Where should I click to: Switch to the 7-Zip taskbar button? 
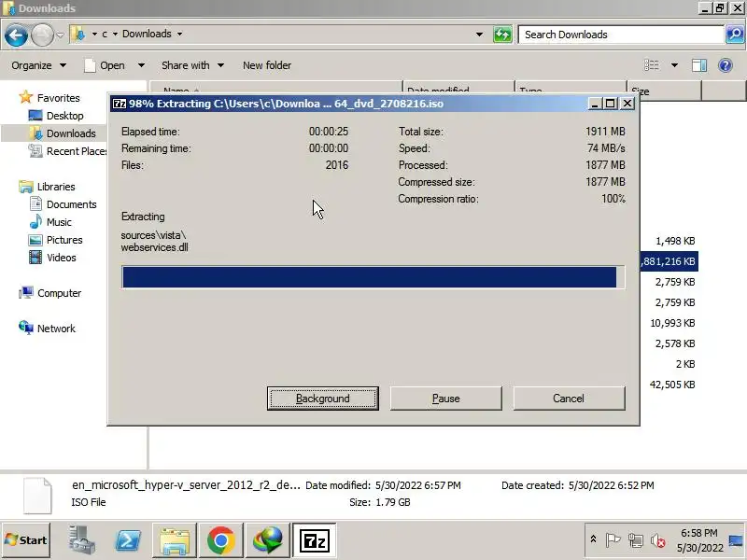coord(314,540)
